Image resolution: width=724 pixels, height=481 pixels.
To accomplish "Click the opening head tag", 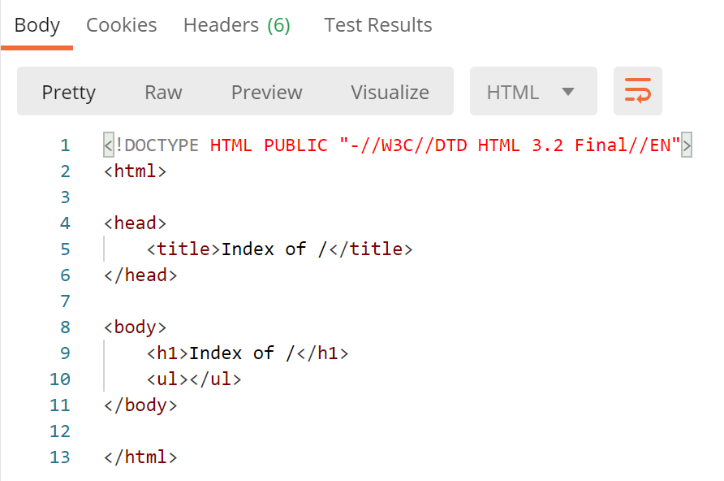I will 135,224.
